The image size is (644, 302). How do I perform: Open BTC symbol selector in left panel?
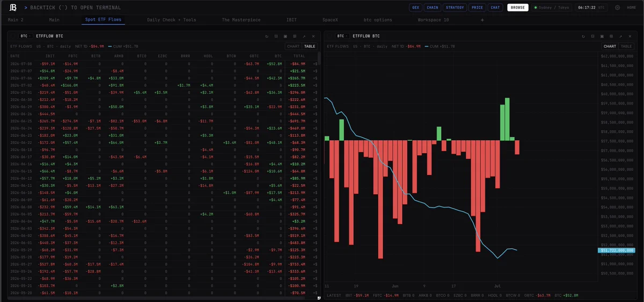click(x=25, y=36)
